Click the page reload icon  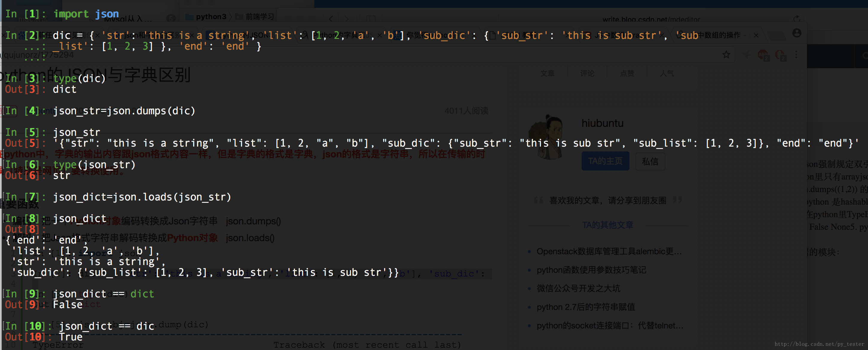coord(797,19)
